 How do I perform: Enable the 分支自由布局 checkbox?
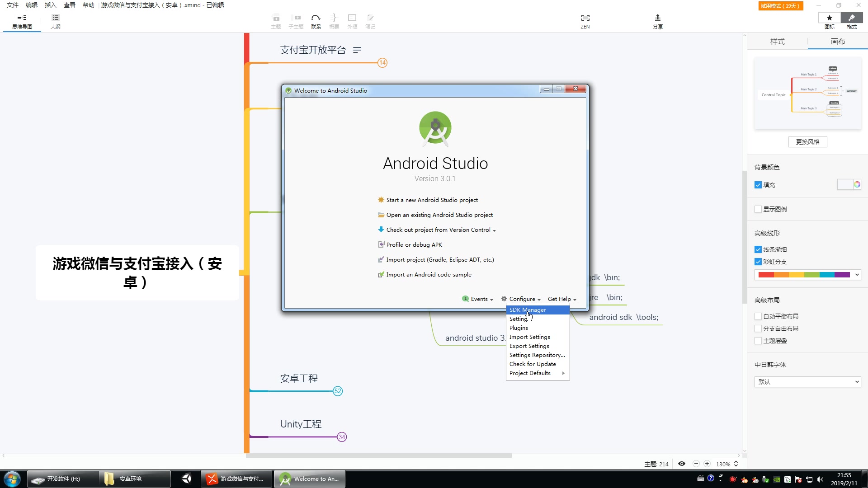758,328
